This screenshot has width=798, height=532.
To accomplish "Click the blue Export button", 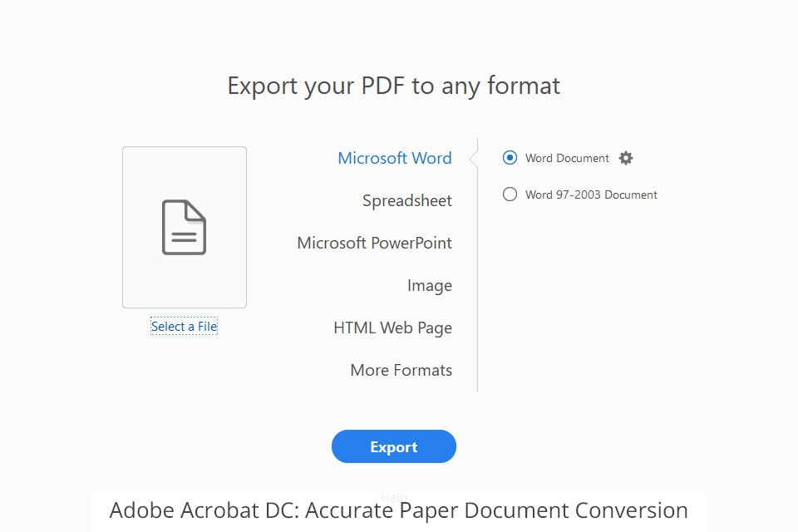I will [394, 446].
